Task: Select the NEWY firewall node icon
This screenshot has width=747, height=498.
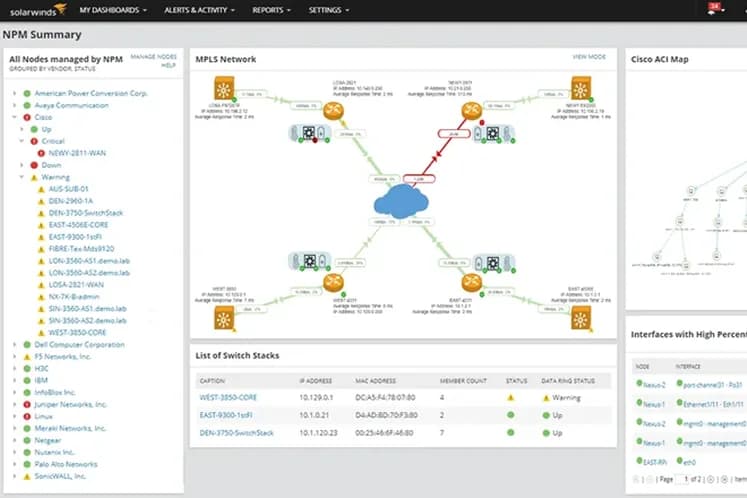Action: pos(581,89)
